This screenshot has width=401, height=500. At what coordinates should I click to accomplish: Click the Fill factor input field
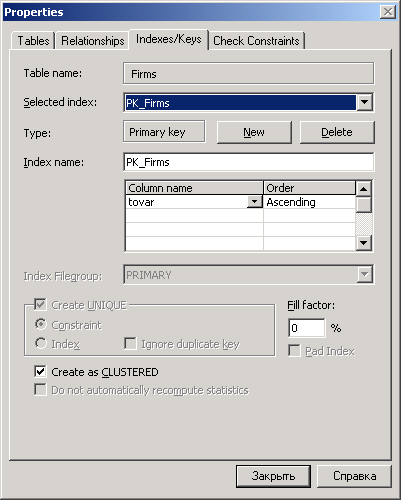click(x=307, y=328)
